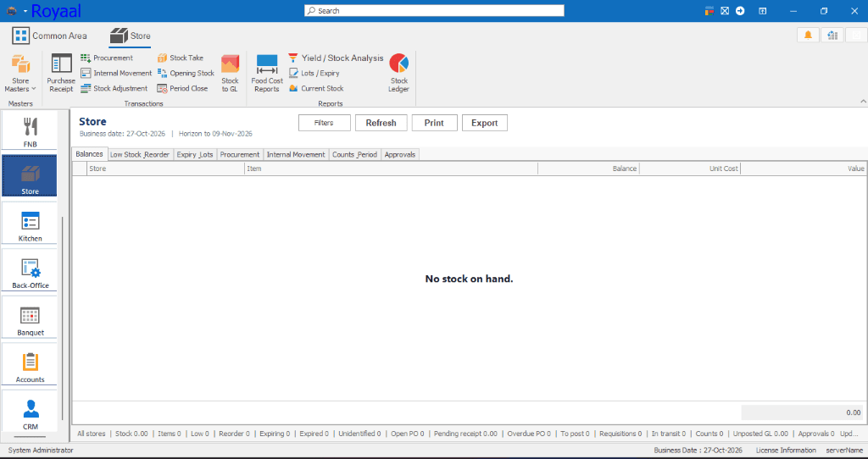
Task: Open the Internal Movement tab
Action: click(296, 155)
